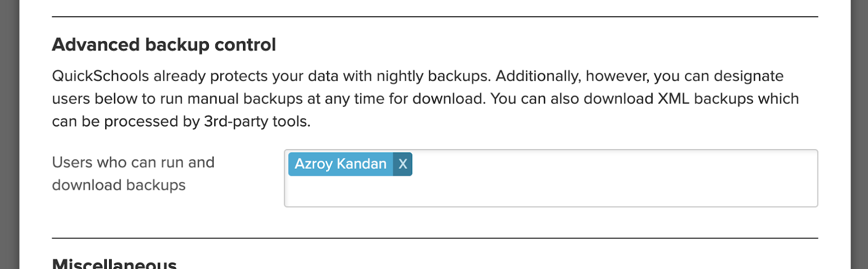This screenshot has height=269, width=868.
Task: Click the Miscellaneous section heading
Action: click(x=114, y=264)
